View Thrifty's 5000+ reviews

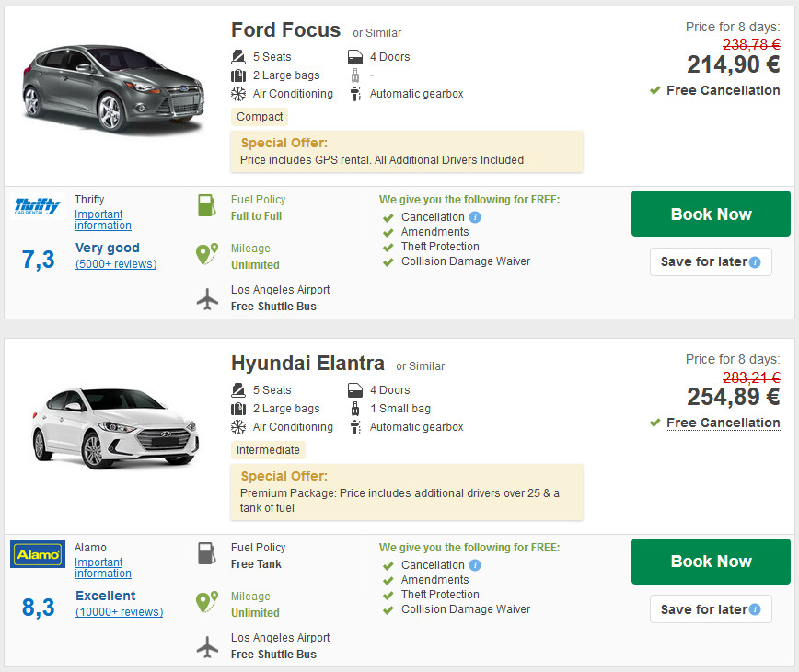click(116, 264)
